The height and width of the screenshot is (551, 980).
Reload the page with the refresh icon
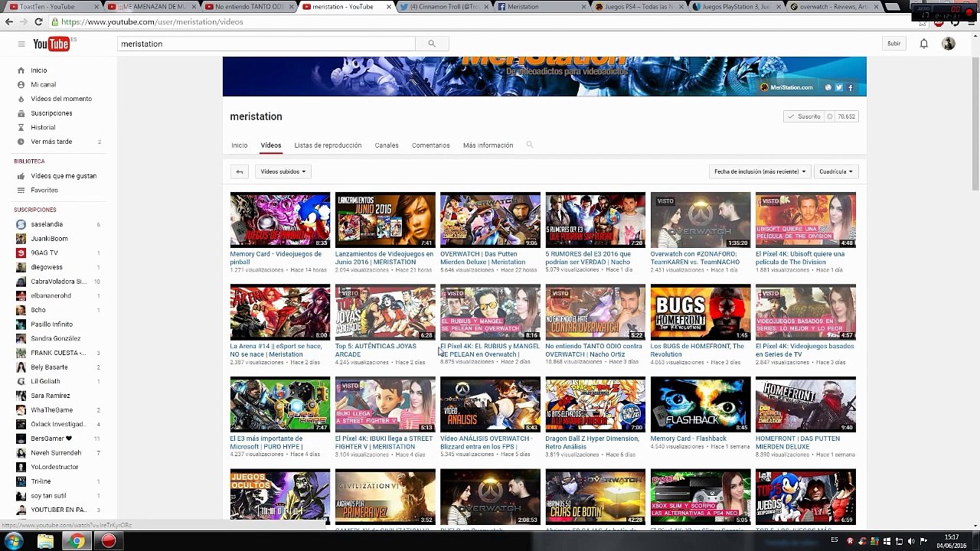(x=38, y=21)
